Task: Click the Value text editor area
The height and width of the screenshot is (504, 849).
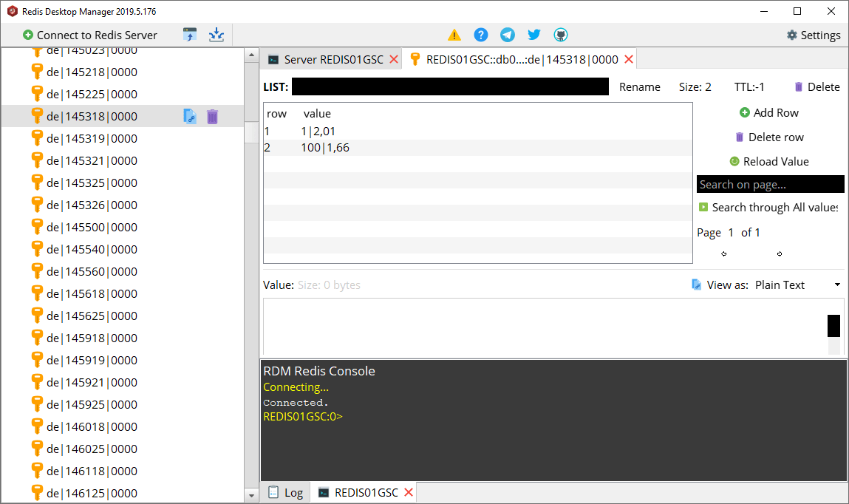Action: tap(544, 327)
